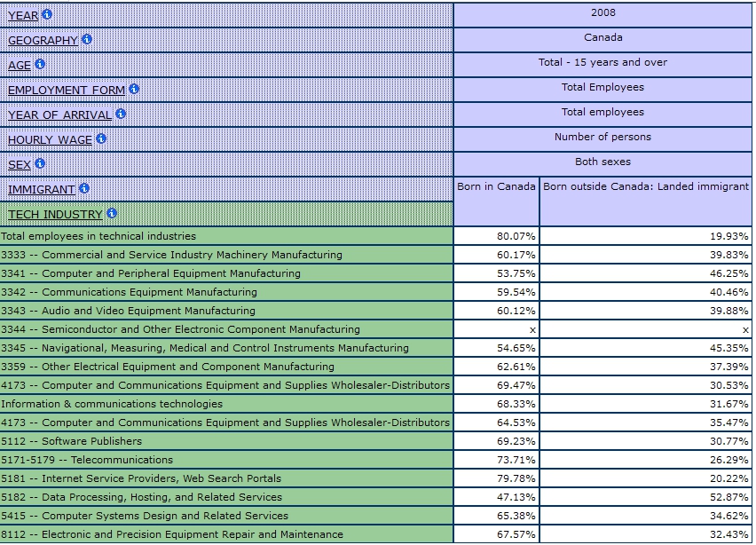Follow the GEOGRAPHY dimension link

click(43, 41)
